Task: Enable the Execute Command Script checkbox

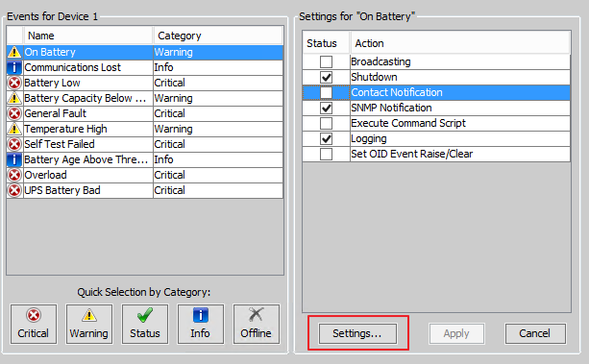Action: (326, 123)
